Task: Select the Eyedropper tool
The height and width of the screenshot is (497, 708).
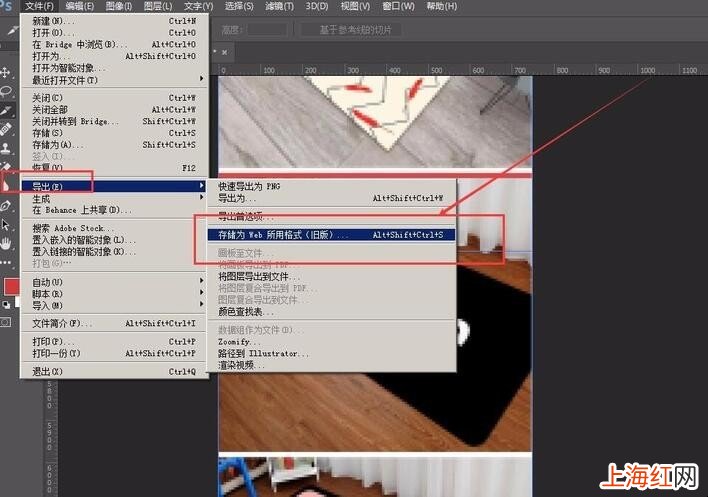Action: click(x=6, y=111)
